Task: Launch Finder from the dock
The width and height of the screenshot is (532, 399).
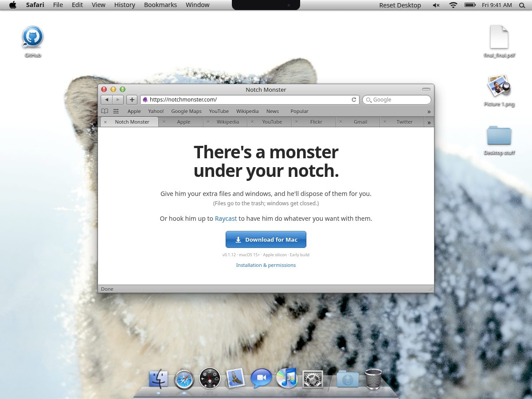Action: pyautogui.click(x=158, y=379)
